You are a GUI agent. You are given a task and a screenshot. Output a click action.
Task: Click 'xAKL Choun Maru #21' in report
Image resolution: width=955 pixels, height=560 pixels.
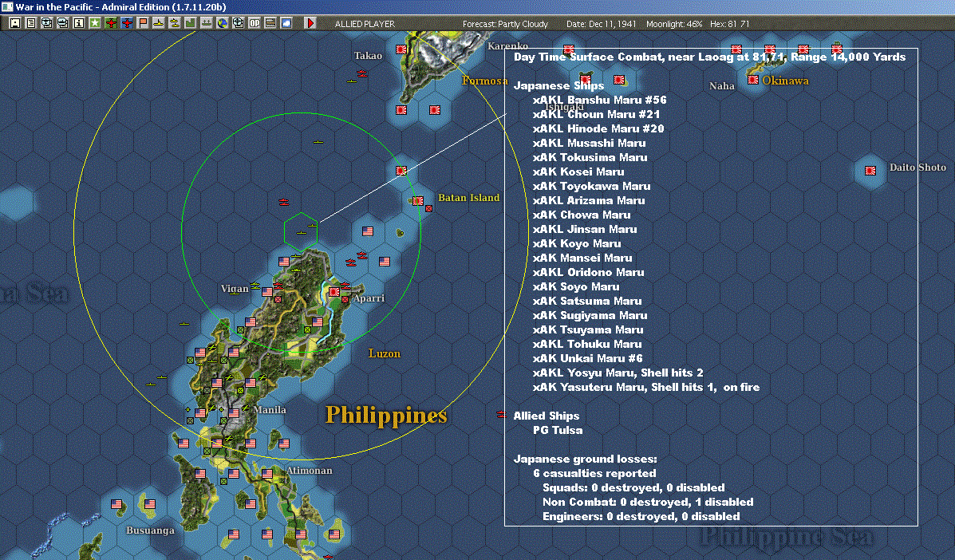[x=596, y=114]
